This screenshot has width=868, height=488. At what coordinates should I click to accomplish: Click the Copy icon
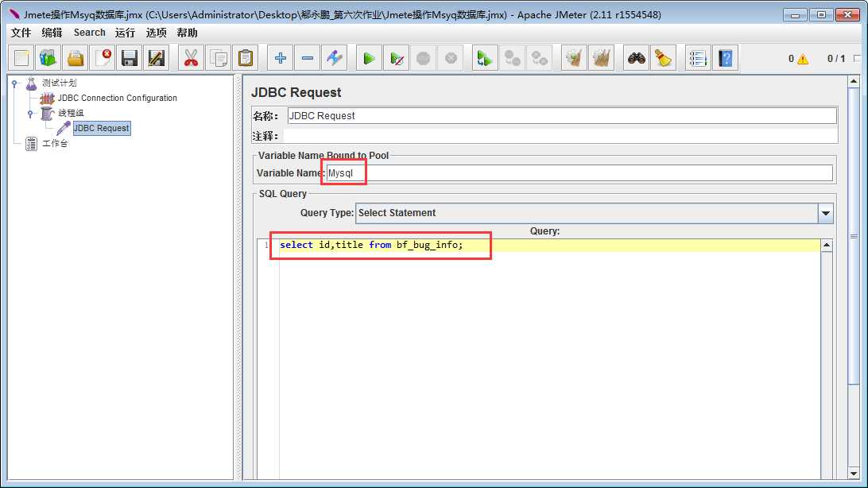click(218, 58)
